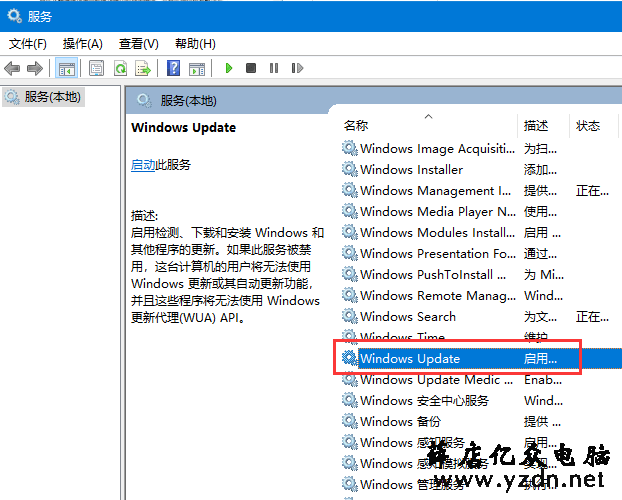Open the 查看(V) menu
The image size is (622, 500).
point(138,43)
